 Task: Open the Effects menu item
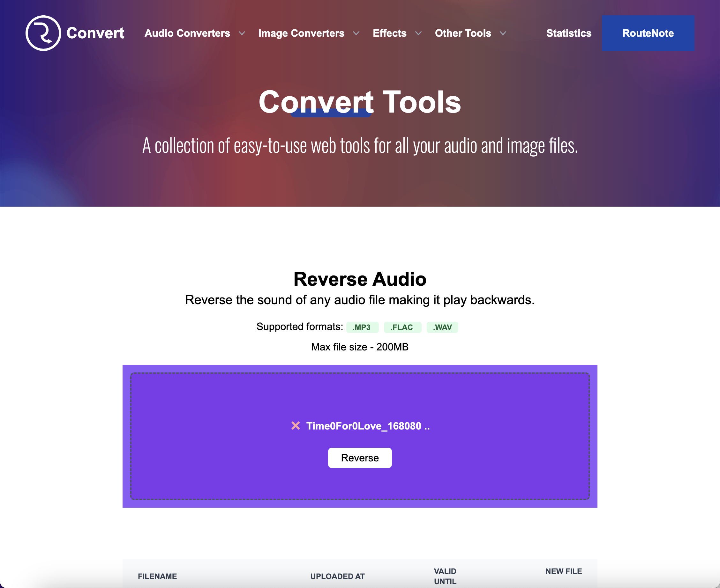389,33
